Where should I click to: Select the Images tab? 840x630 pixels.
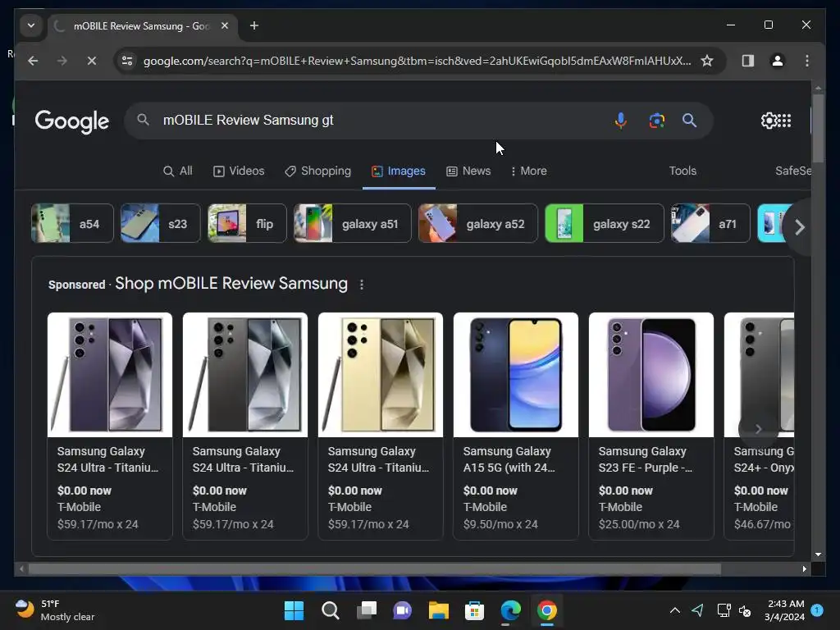(399, 171)
